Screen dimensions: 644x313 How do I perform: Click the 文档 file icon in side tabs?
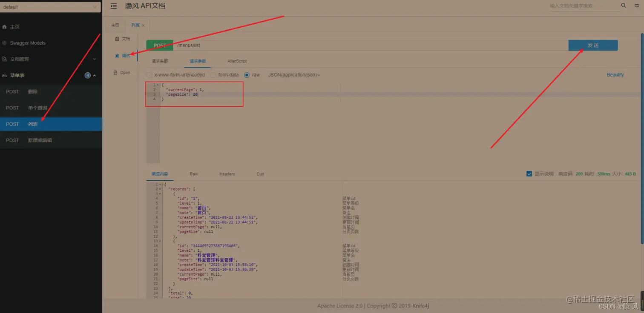coord(117,39)
